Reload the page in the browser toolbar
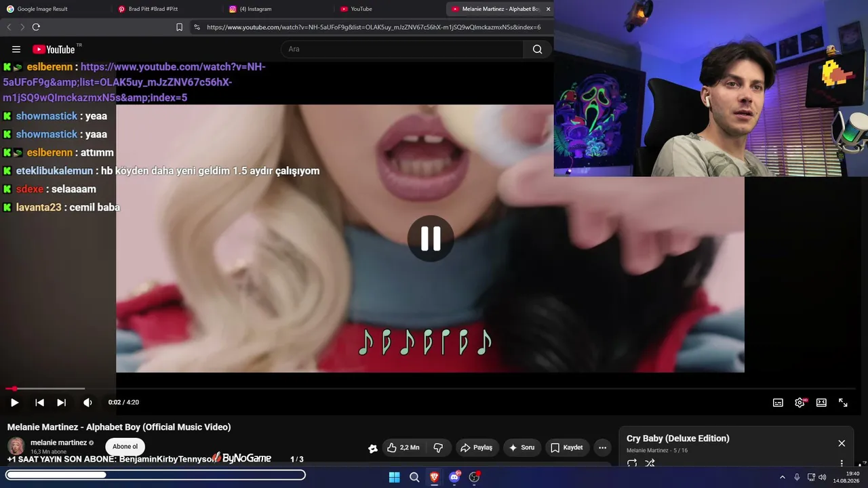This screenshot has width=868, height=488. click(36, 27)
